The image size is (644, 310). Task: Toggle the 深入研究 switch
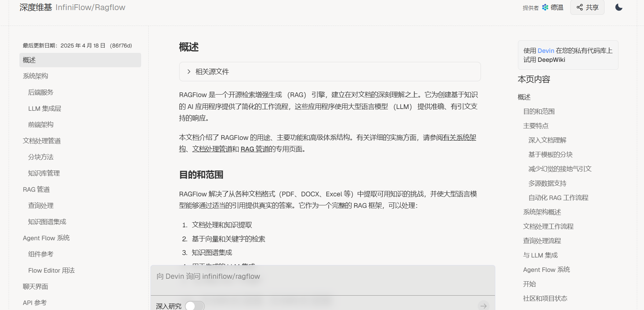tap(195, 306)
